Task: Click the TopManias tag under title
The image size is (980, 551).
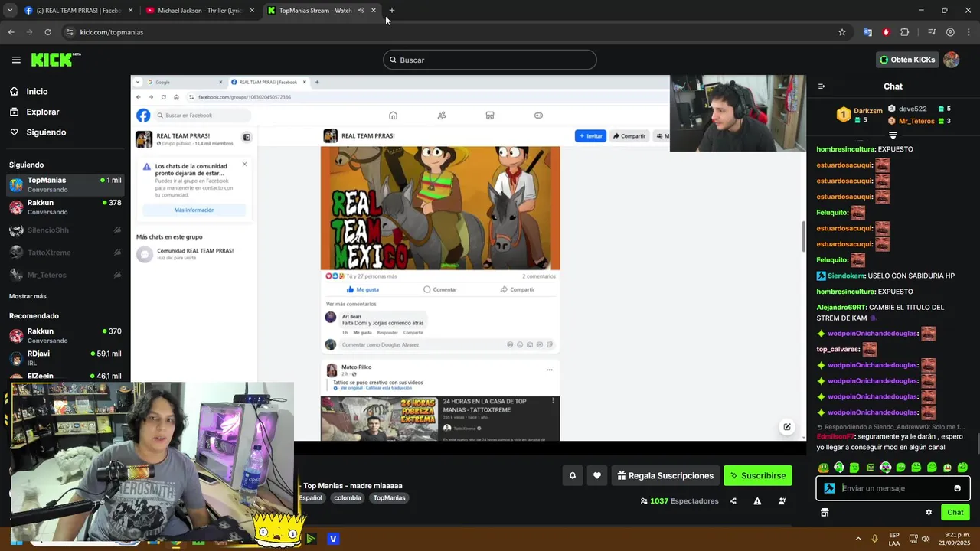Action: pos(389,497)
